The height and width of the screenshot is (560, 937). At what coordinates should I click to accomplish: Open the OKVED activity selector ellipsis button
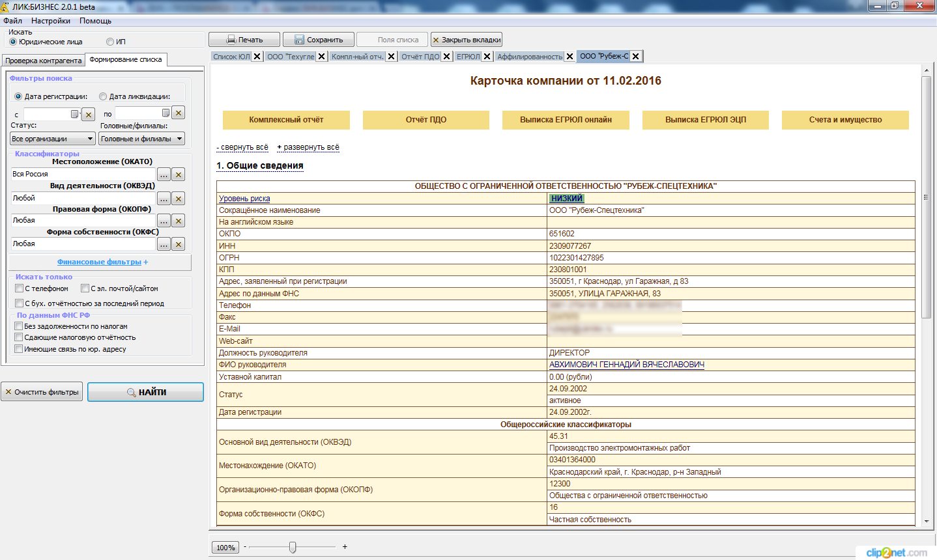point(164,199)
